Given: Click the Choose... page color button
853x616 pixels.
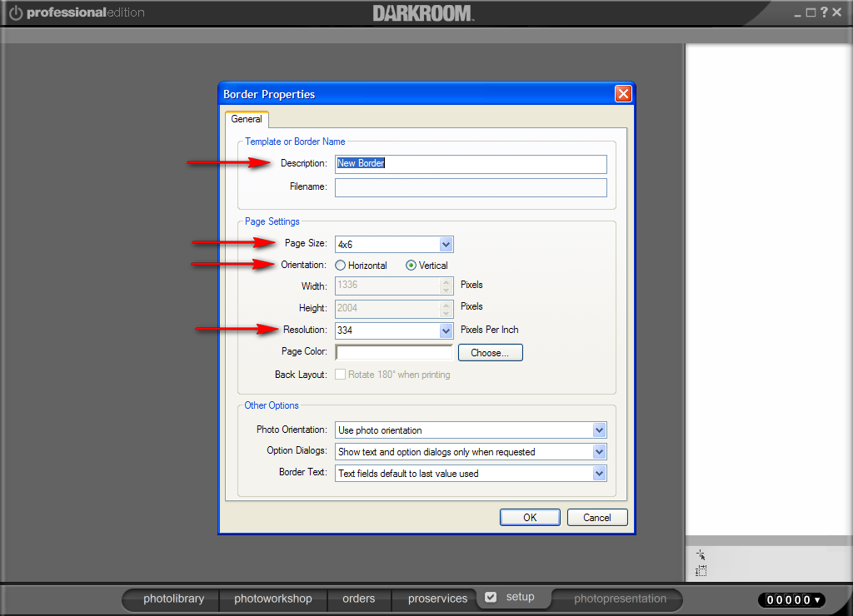Looking at the screenshot, I should click(x=490, y=353).
